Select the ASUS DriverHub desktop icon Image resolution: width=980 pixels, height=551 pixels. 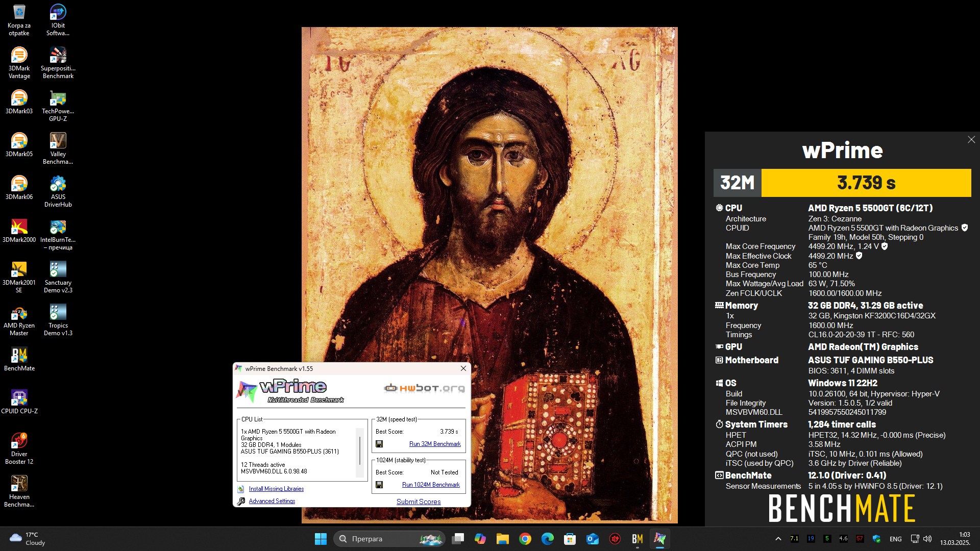[58, 192]
